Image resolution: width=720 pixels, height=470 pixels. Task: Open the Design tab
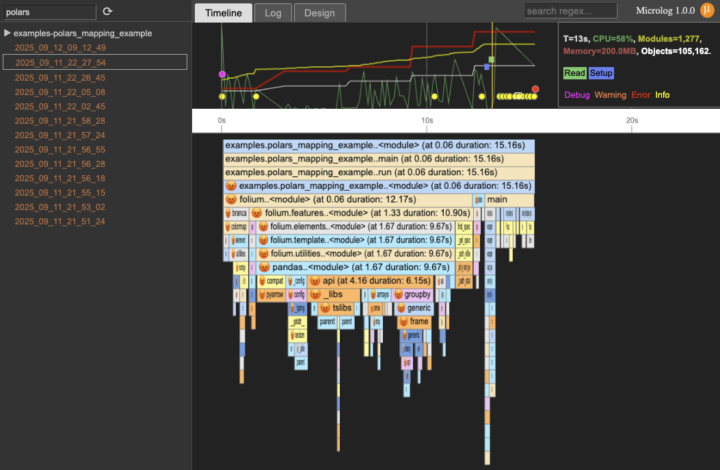320,13
